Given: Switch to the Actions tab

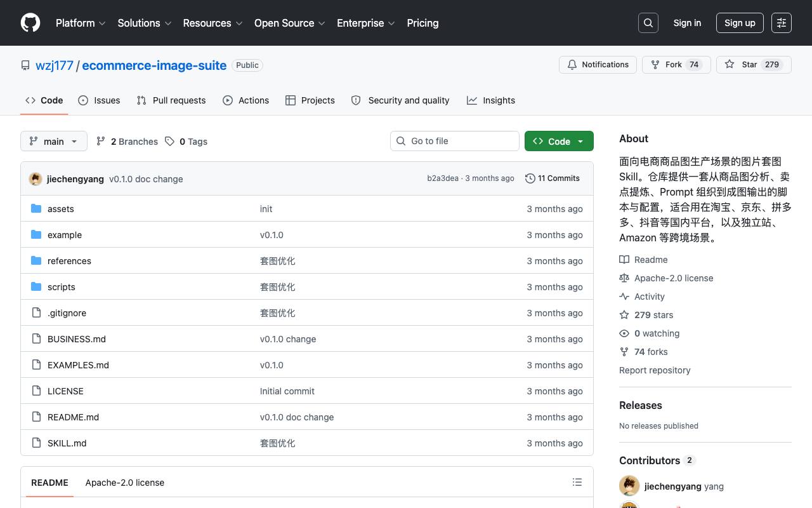Looking at the screenshot, I should pyautogui.click(x=246, y=100).
